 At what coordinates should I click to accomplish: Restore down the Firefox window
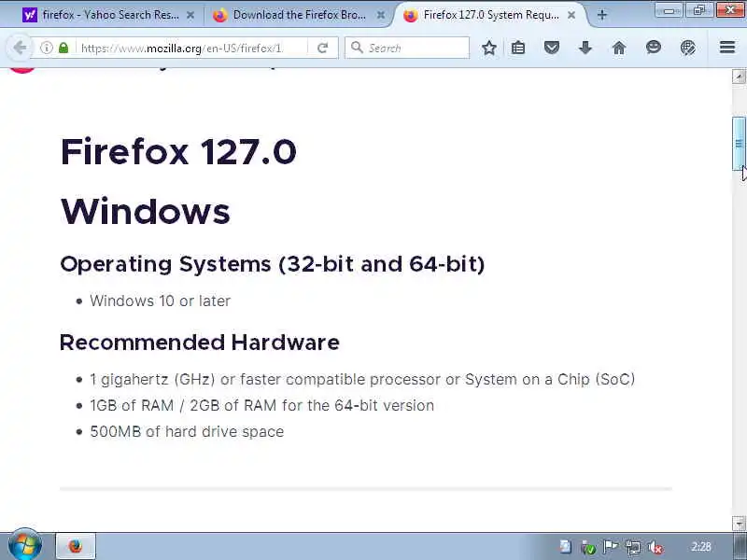[x=698, y=10]
